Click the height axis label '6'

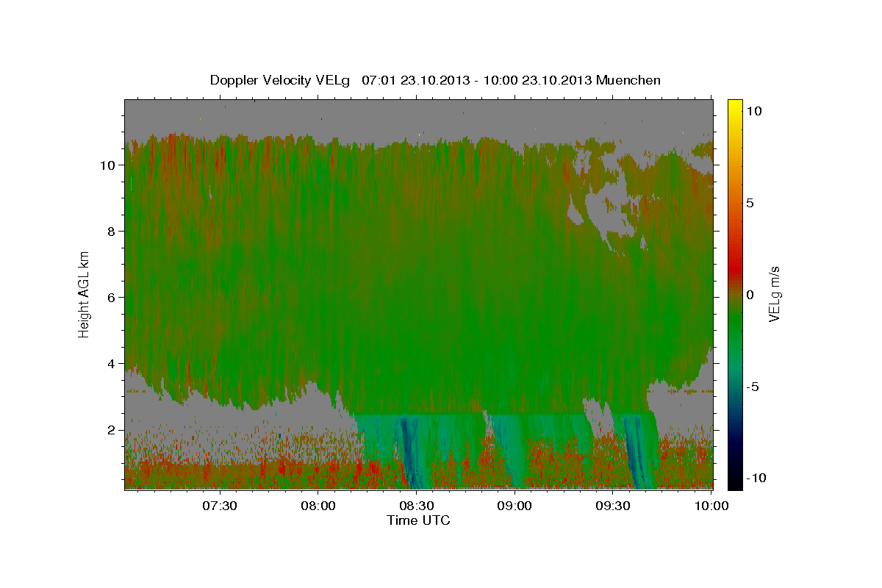(x=111, y=298)
